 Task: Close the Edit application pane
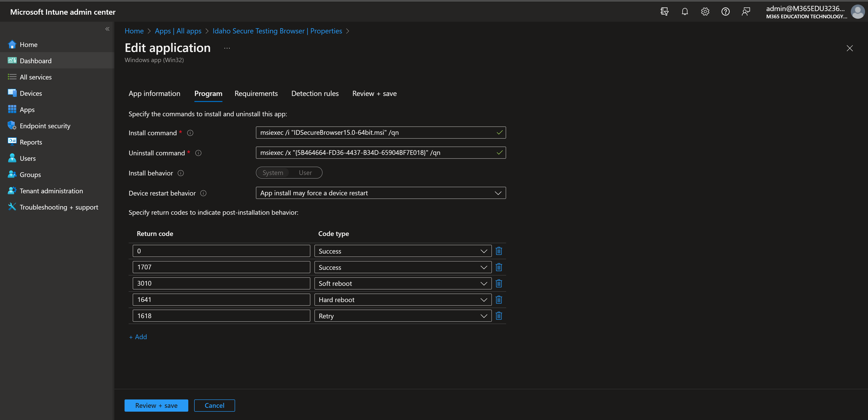849,48
